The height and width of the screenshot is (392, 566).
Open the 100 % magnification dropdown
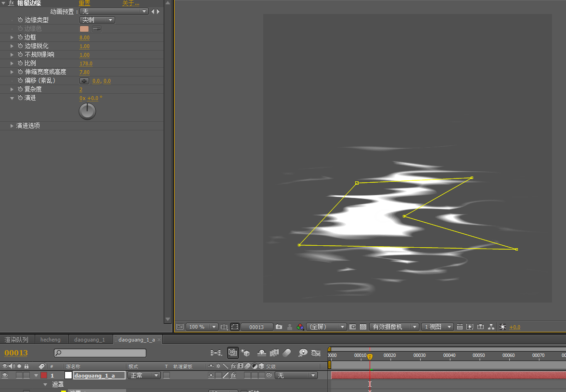(202, 327)
